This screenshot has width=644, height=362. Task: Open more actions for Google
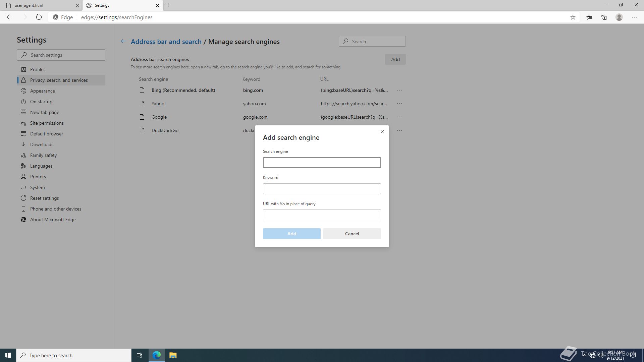tap(399, 117)
